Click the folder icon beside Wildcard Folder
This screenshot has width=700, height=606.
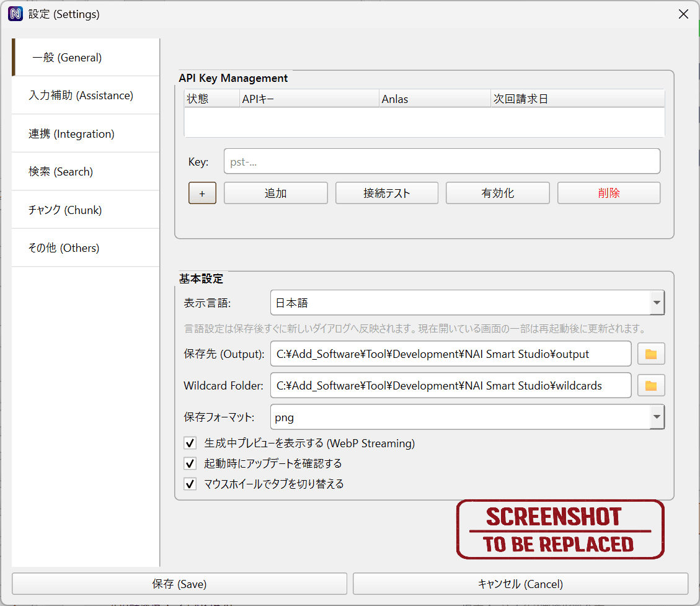[x=651, y=385]
